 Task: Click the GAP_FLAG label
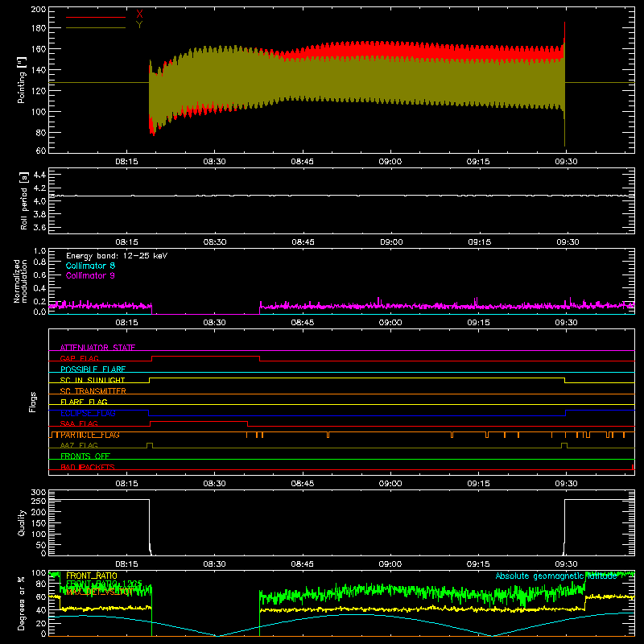(x=79, y=358)
